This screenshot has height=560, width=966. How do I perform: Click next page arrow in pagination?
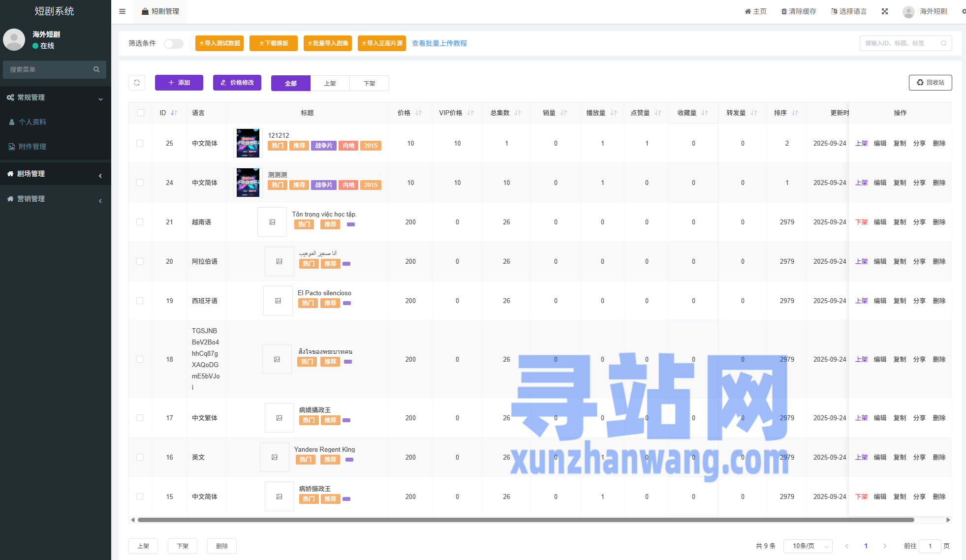coord(885,546)
